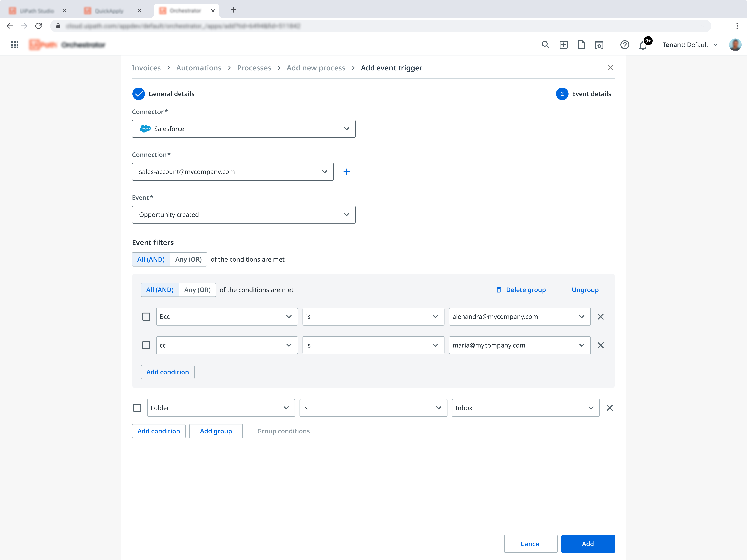This screenshot has height=560, width=747.
Task: Open a new browser tab with plus
Action: [x=233, y=10]
